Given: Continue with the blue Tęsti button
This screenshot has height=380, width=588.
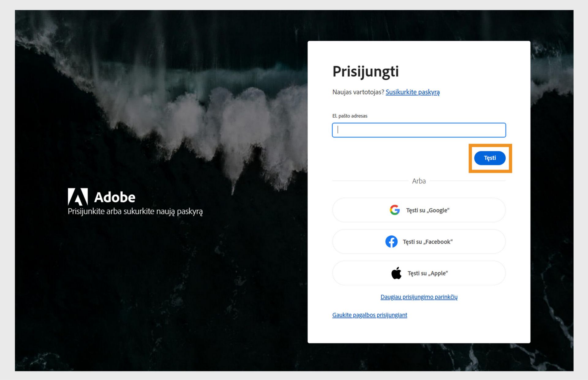Looking at the screenshot, I should pos(490,158).
